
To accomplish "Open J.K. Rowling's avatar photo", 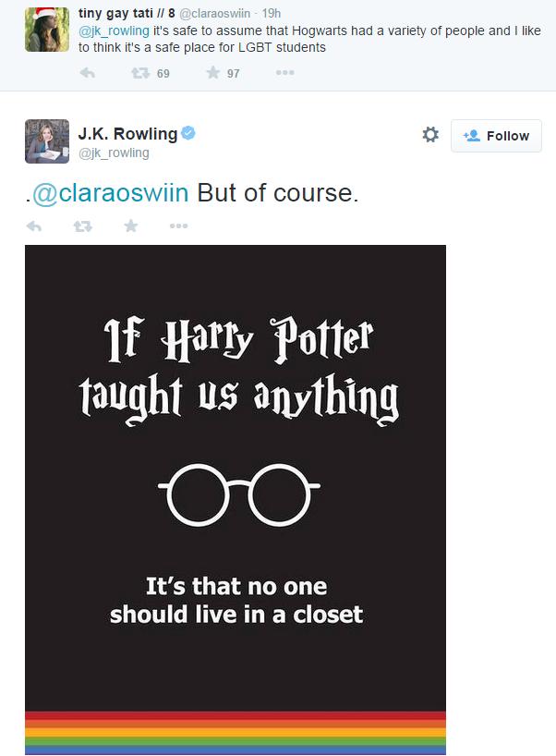I will coord(47,141).
